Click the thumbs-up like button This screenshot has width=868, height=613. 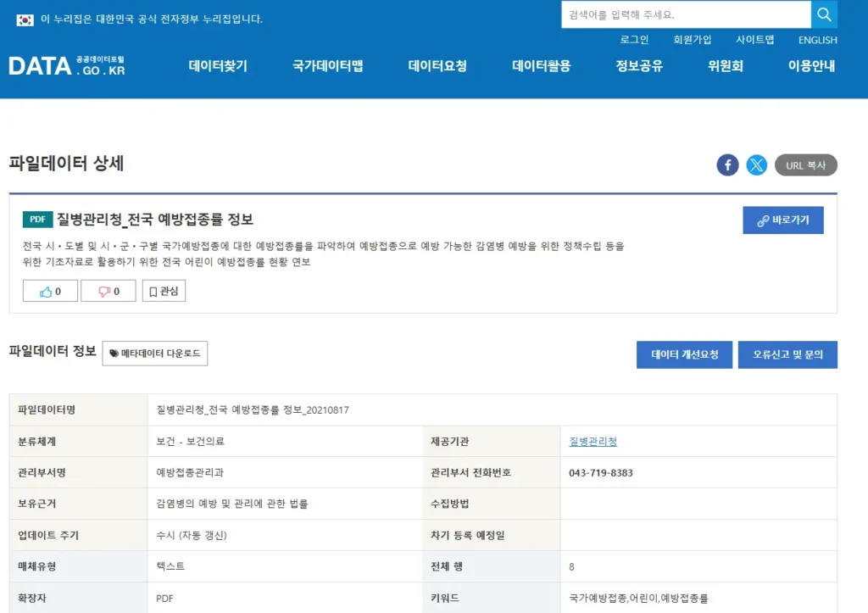[x=50, y=292]
